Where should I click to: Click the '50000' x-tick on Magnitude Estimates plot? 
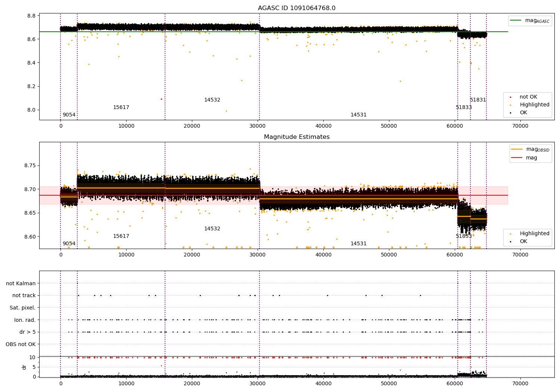(x=389, y=255)
